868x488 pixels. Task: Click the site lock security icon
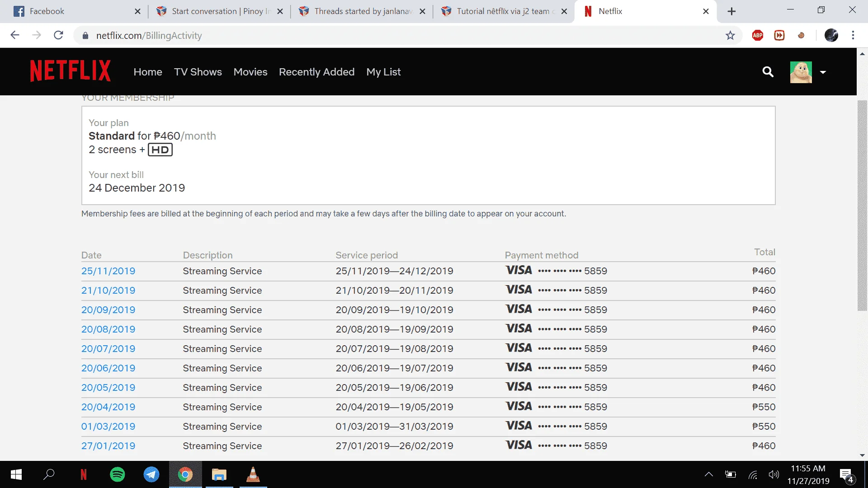point(85,35)
